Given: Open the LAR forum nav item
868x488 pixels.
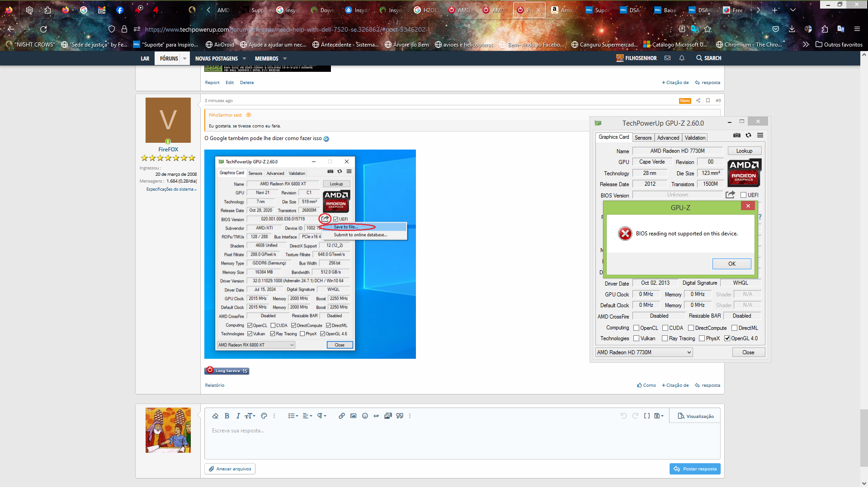Looking at the screenshot, I should point(145,58).
